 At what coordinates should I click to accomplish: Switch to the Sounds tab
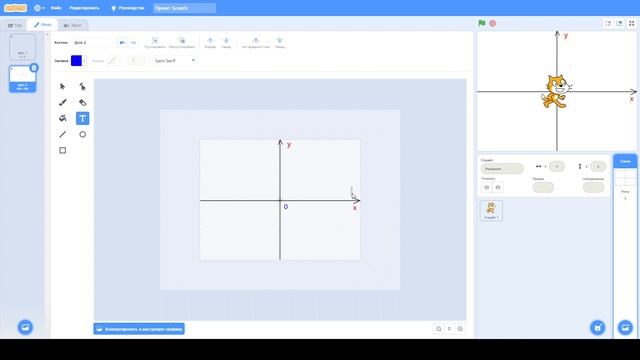73,25
